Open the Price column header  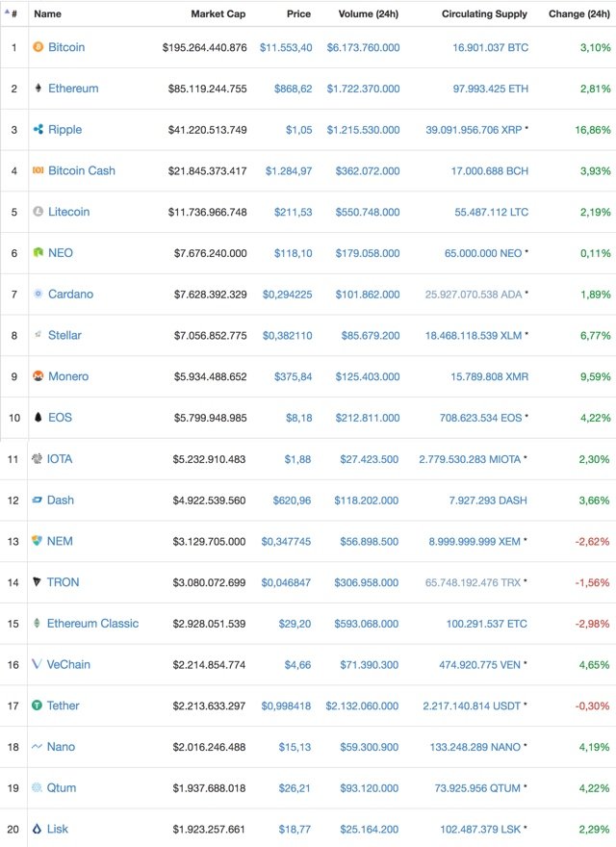(x=298, y=13)
